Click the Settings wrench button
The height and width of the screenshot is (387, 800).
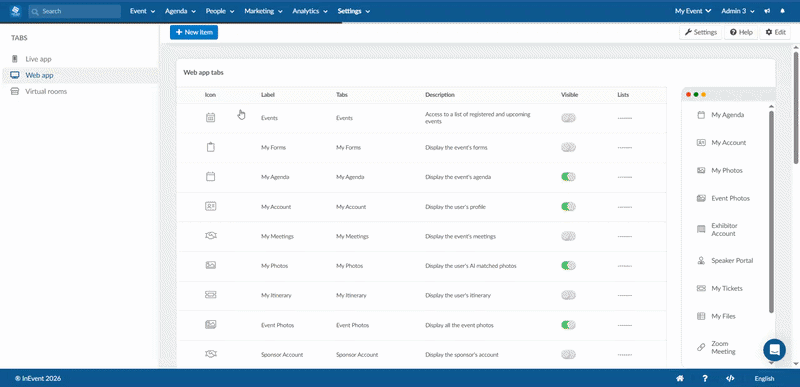click(701, 32)
